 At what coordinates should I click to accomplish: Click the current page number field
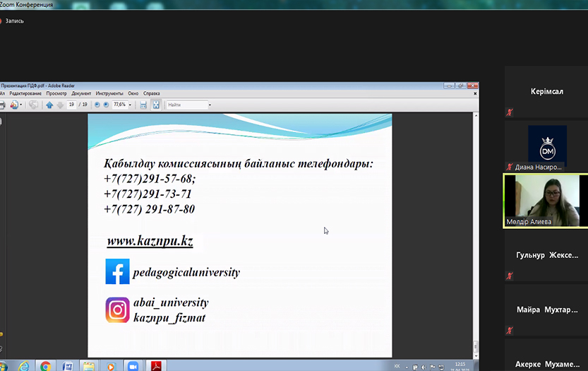click(x=72, y=105)
